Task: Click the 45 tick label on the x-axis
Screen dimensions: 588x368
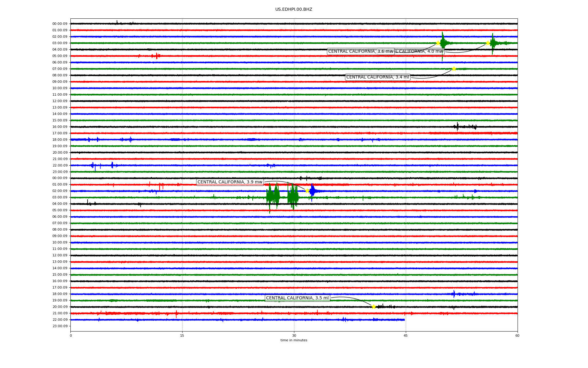Action: [x=406, y=335]
